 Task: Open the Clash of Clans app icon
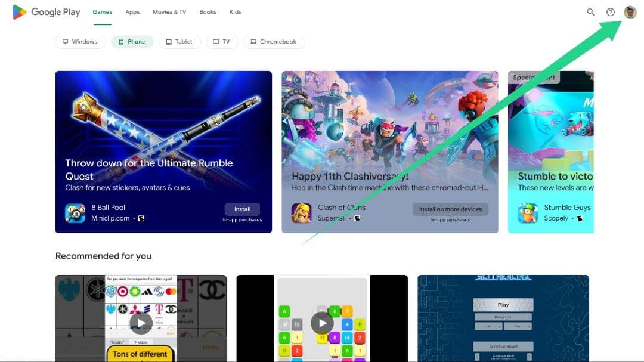tap(301, 213)
